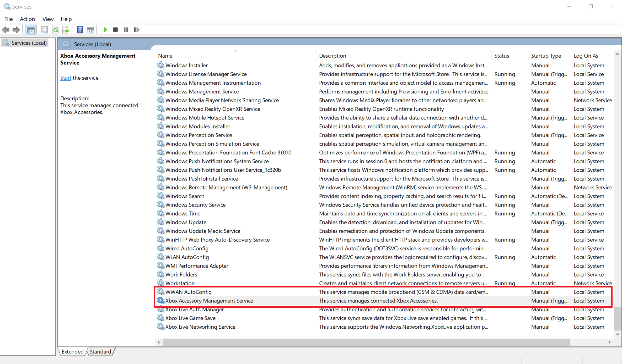Click the vertical scrollbar down arrow

tap(618, 334)
